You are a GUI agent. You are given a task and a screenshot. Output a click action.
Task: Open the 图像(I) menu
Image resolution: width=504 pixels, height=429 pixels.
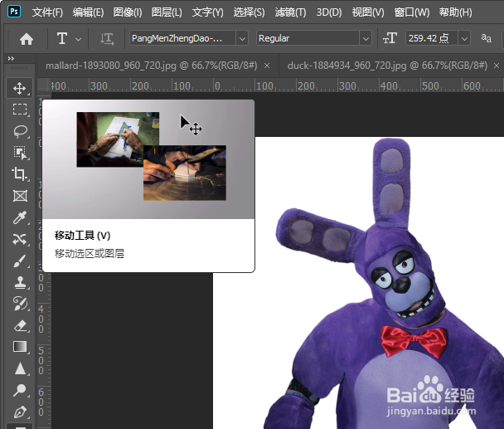tap(128, 12)
